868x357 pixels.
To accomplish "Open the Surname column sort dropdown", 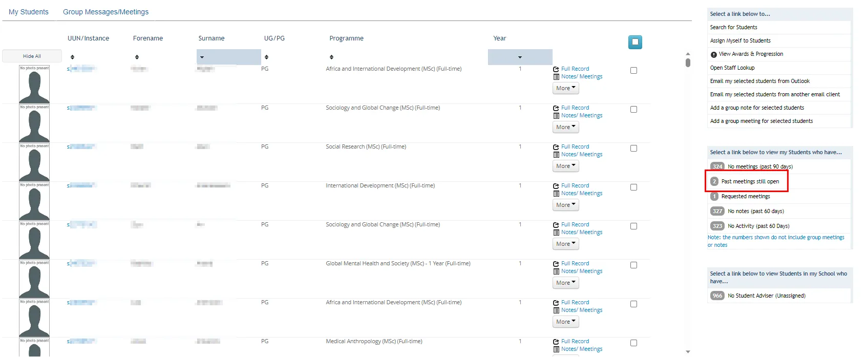I will (228, 57).
